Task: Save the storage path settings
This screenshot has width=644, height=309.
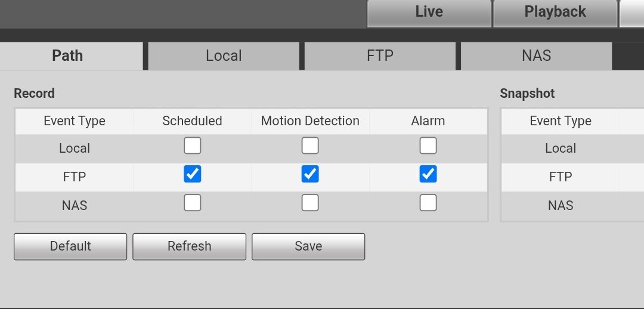Action: (308, 246)
